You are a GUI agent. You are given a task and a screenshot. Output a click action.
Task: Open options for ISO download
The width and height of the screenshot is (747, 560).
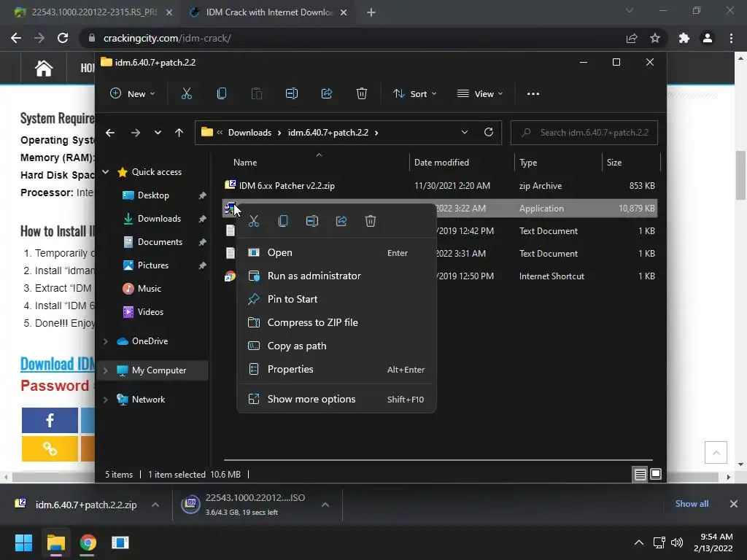pyautogui.click(x=325, y=505)
